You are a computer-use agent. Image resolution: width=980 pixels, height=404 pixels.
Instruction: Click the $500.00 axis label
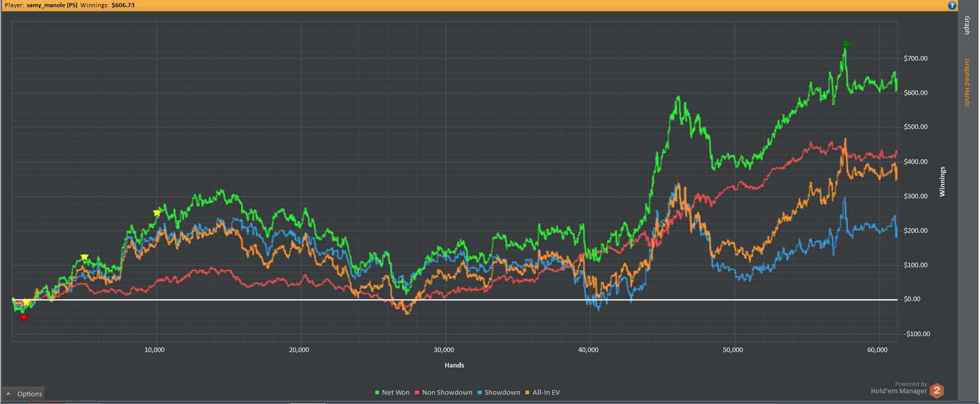coord(916,127)
